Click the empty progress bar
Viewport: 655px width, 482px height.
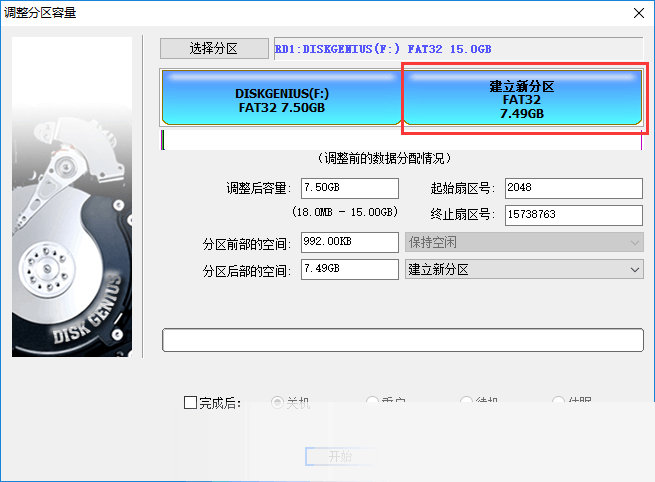[x=403, y=340]
